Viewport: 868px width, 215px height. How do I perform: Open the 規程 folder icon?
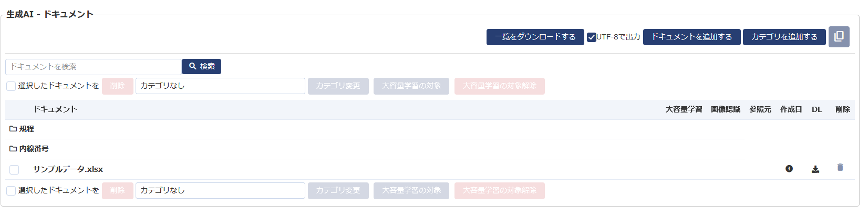13,129
